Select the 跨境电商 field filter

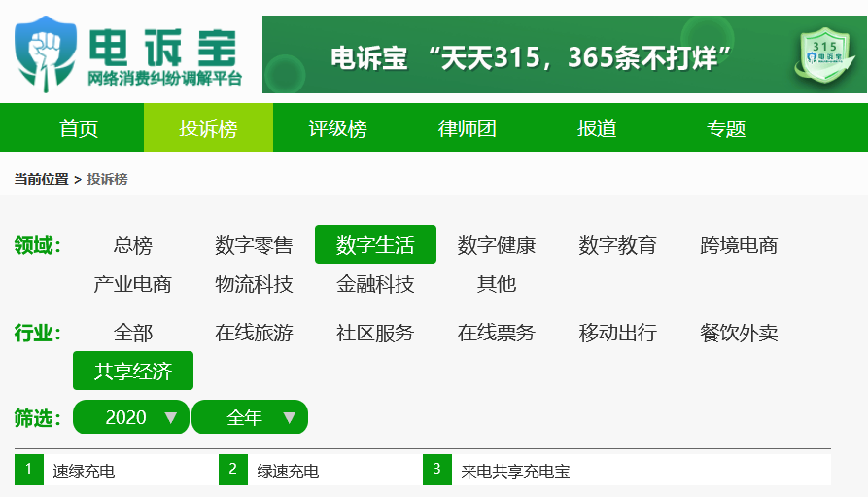pos(739,244)
